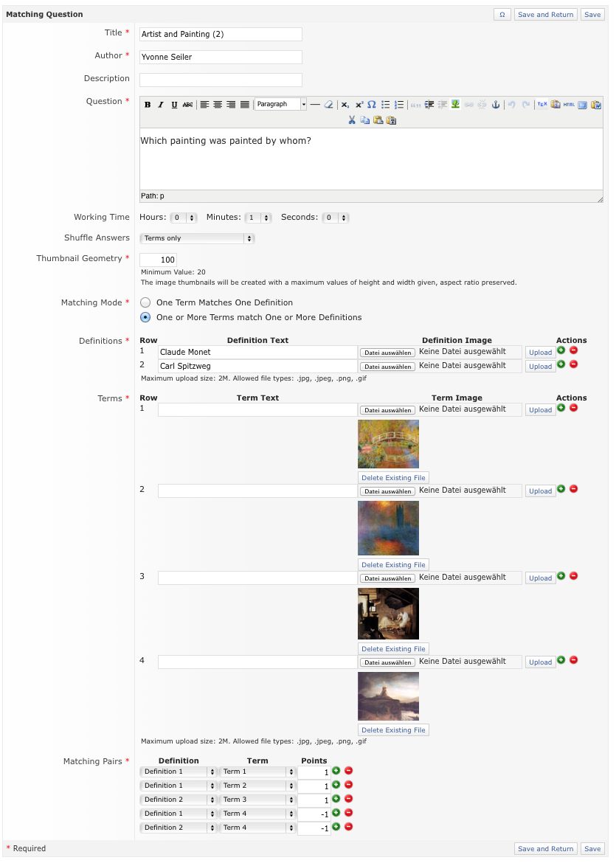This screenshot has height=863, width=616.
Task: Open Definition dropdown of first matching pair
Action: pos(179,772)
